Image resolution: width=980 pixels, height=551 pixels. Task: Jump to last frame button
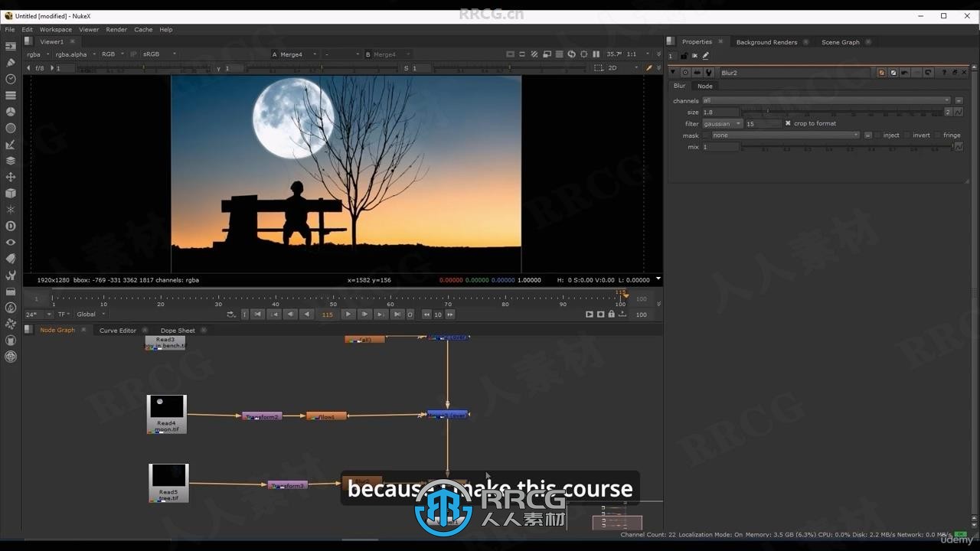pyautogui.click(x=397, y=315)
